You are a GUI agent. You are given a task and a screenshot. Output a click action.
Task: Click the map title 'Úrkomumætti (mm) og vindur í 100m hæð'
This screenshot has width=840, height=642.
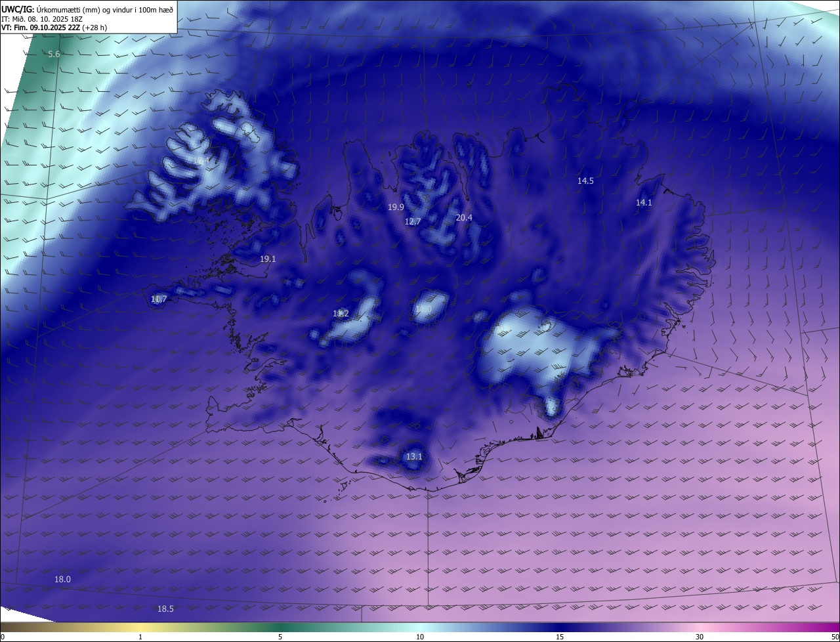[104, 9]
